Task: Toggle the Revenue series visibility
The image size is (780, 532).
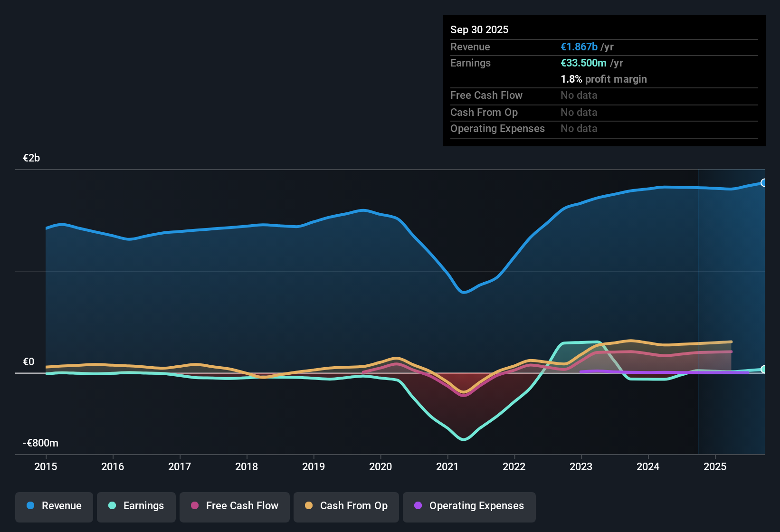Action: coord(54,506)
